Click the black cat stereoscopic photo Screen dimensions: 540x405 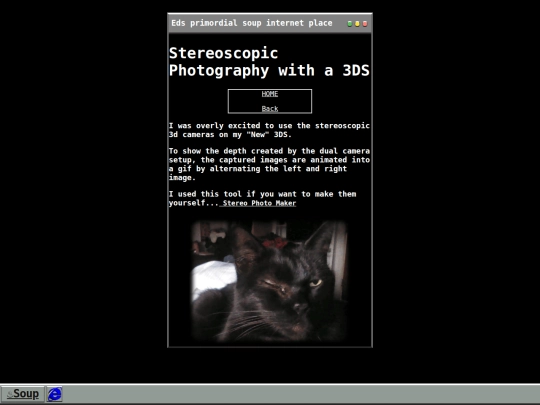(x=270, y=282)
